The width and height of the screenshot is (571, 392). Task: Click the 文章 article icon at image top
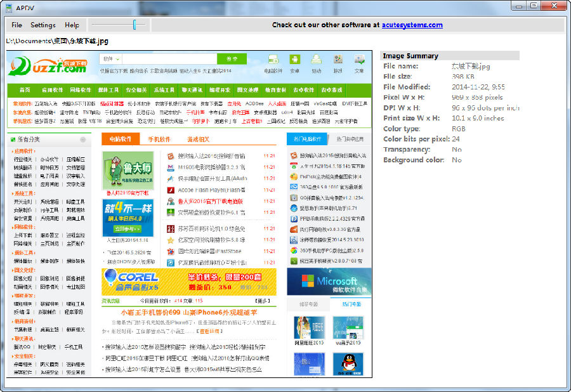[x=360, y=60]
